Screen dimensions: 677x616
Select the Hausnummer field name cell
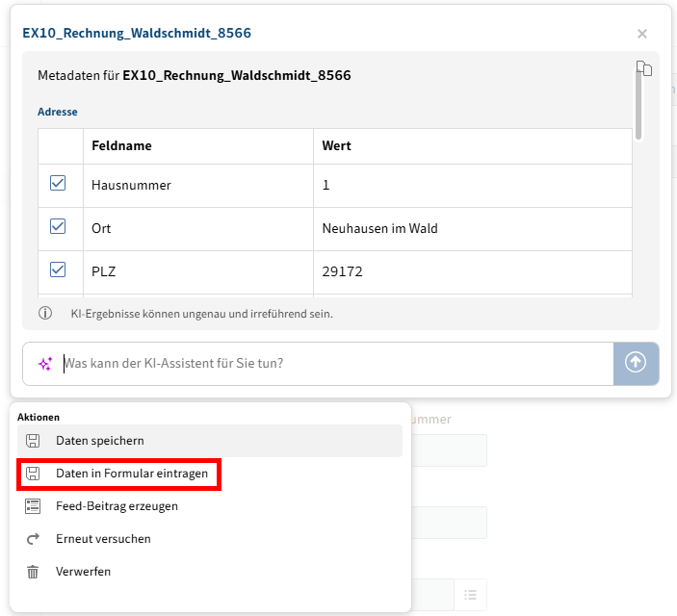(x=198, y=186)
